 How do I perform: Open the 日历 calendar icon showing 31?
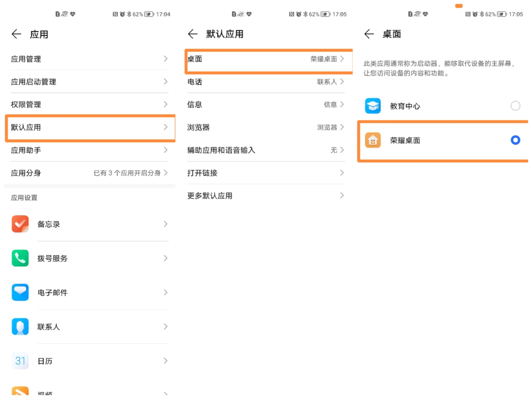click(x=20, y=361)
